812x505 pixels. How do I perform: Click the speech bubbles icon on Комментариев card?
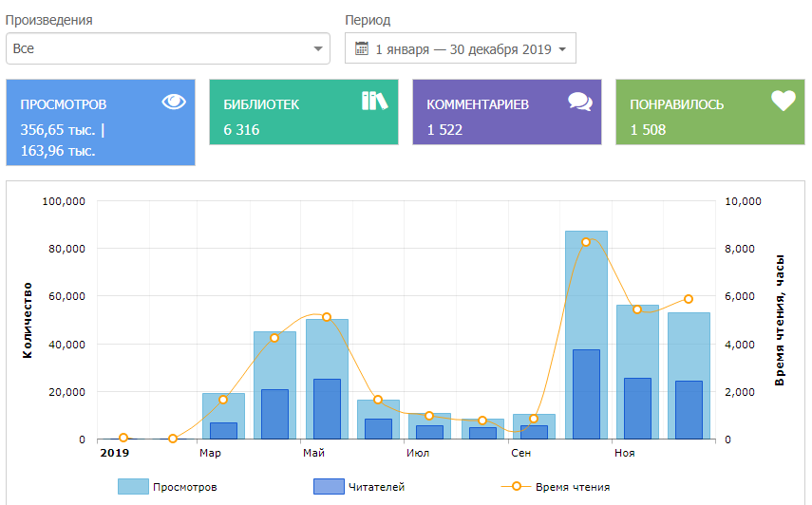(579, 102)
